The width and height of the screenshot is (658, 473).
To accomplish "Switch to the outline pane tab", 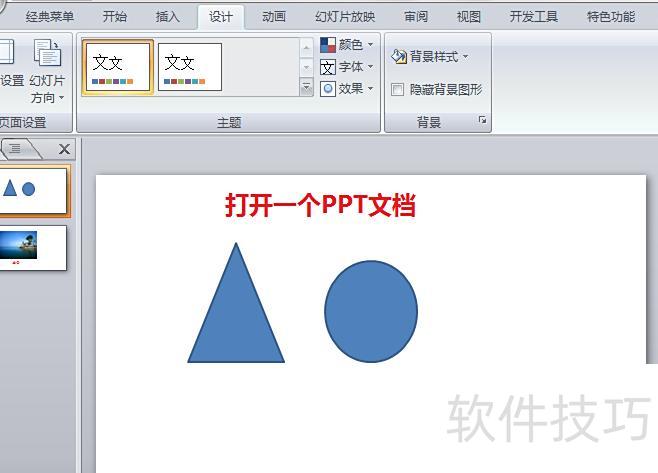I will coord(16,148).
